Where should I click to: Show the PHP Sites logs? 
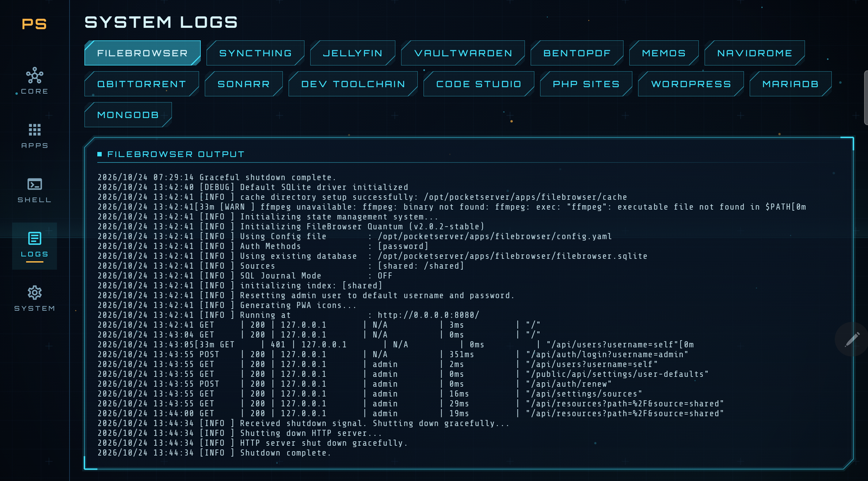point(586,84)
